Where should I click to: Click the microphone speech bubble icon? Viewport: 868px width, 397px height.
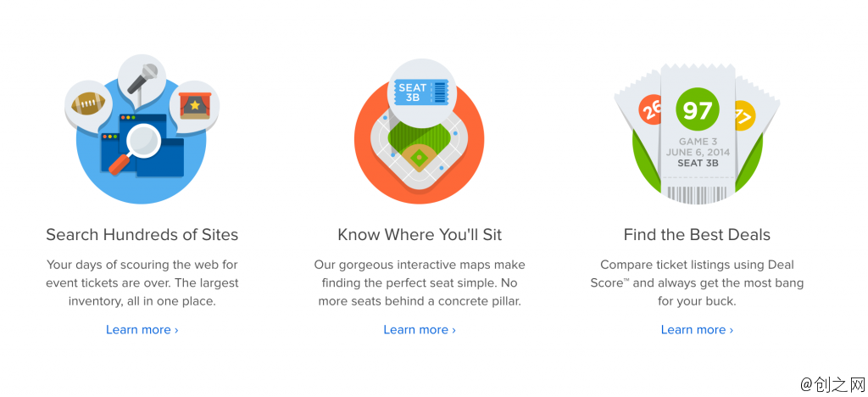pos(142,79)
